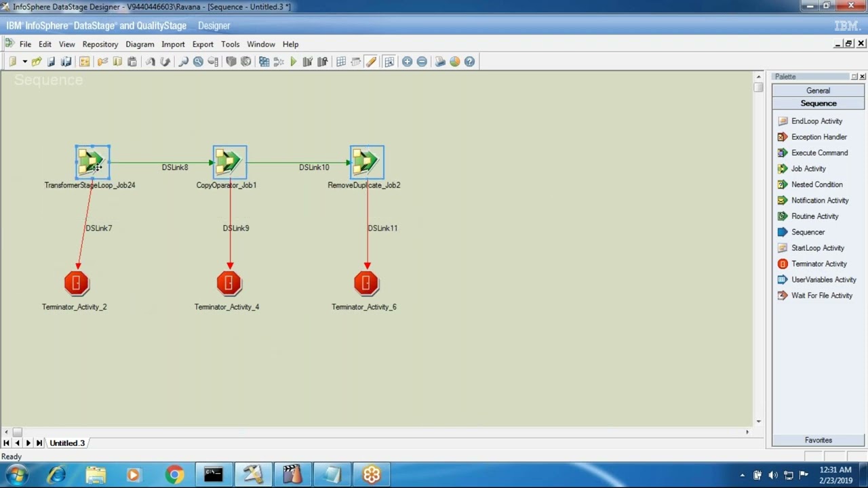
Task: Open the Job Properties toolbar icon
Action: click(84, 62)
